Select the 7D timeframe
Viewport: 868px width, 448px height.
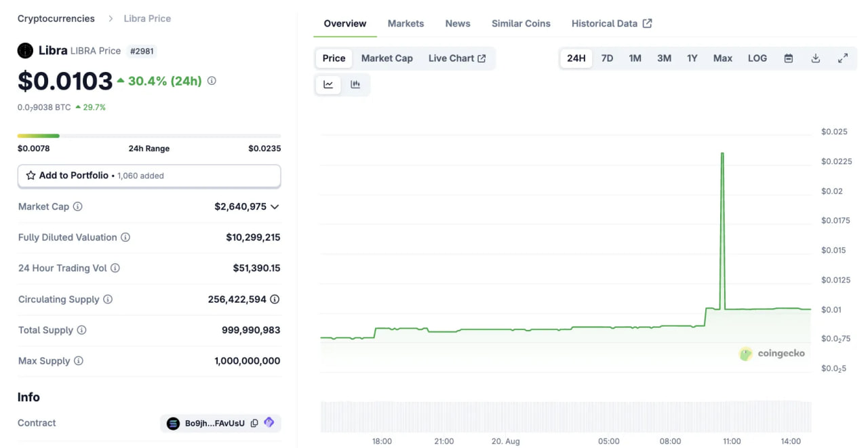[x=607, y=58]
